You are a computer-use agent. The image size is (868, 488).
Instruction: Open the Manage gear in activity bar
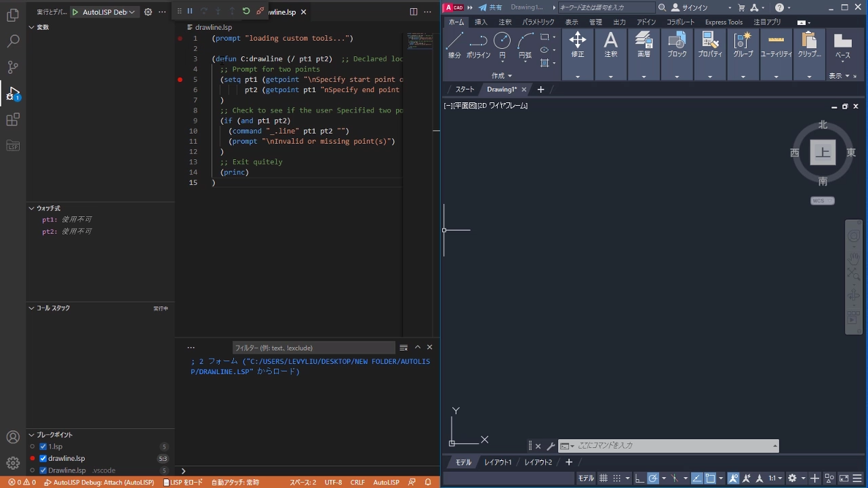[13, 463]
